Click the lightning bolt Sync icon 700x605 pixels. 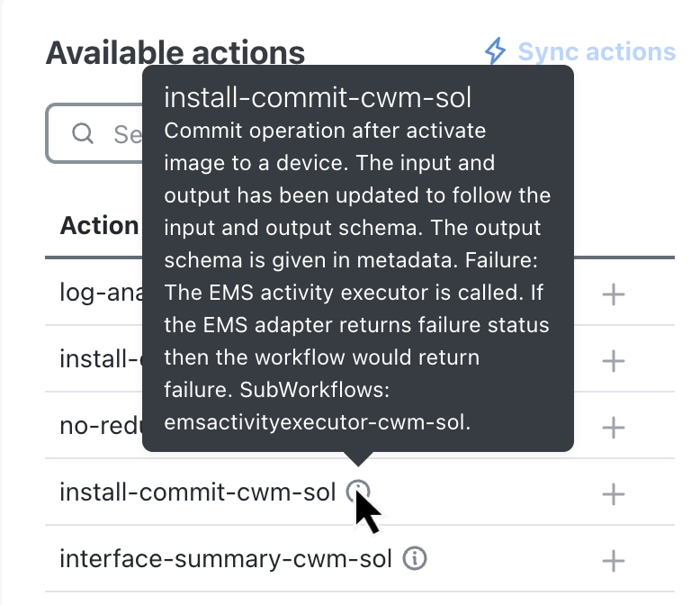[x=496, y=51]
